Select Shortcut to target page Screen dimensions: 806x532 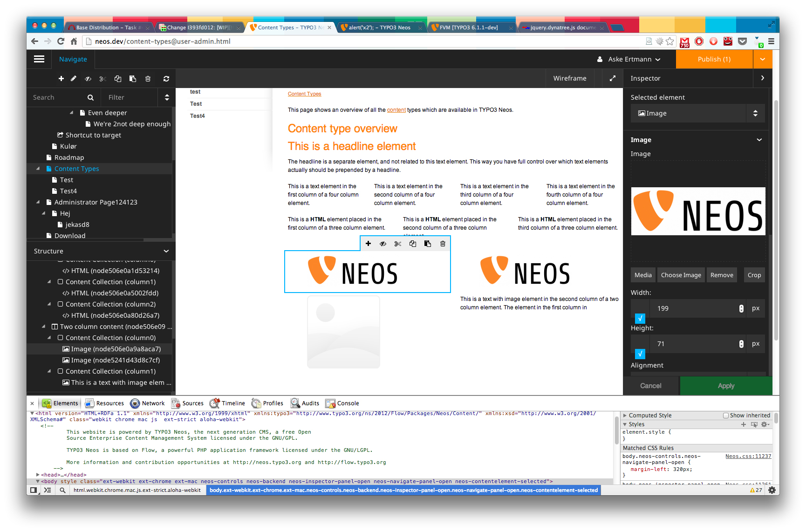point(93,135)
